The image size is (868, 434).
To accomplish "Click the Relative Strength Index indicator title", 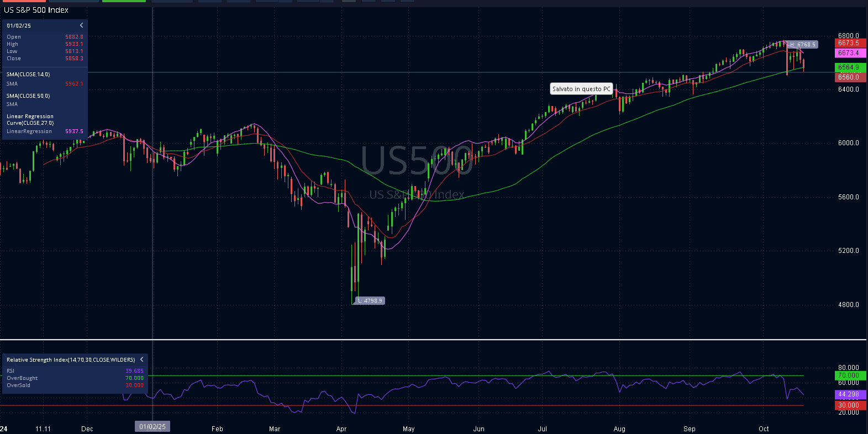I will [71, 360].
